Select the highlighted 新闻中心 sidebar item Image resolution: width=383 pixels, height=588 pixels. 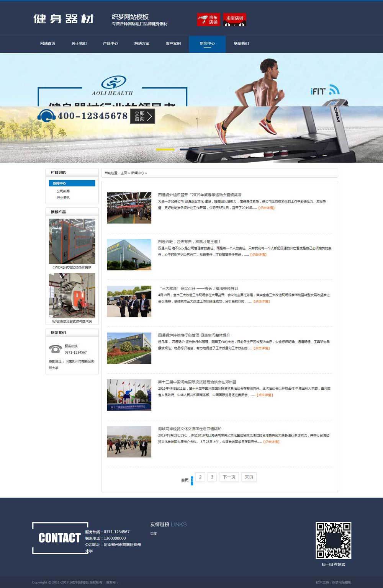pyautogui.click(x=72, y=183)
